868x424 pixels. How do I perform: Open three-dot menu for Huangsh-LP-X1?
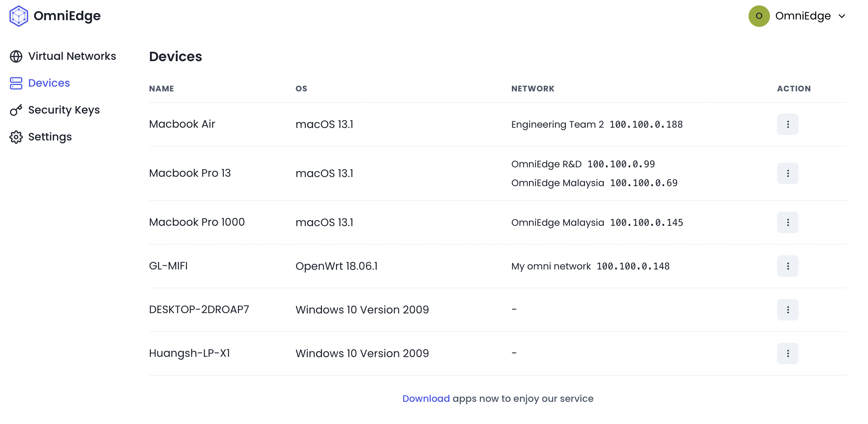[x=787, y=353]
